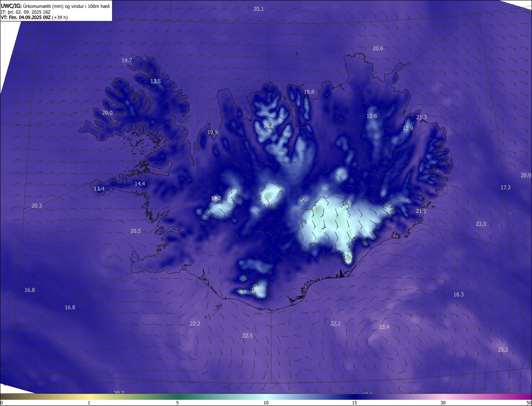Select the 17.3 value label
Screen dimensions: 532x406
click(x=505, y=188)
